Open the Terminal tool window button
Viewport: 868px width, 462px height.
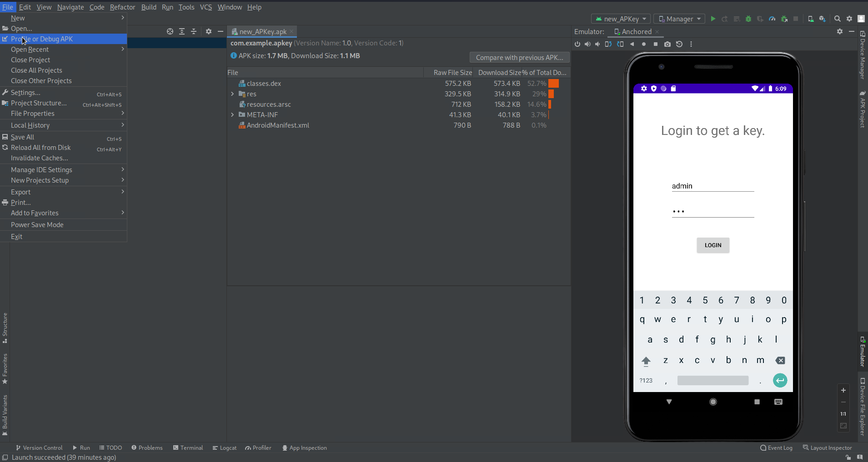188,447
